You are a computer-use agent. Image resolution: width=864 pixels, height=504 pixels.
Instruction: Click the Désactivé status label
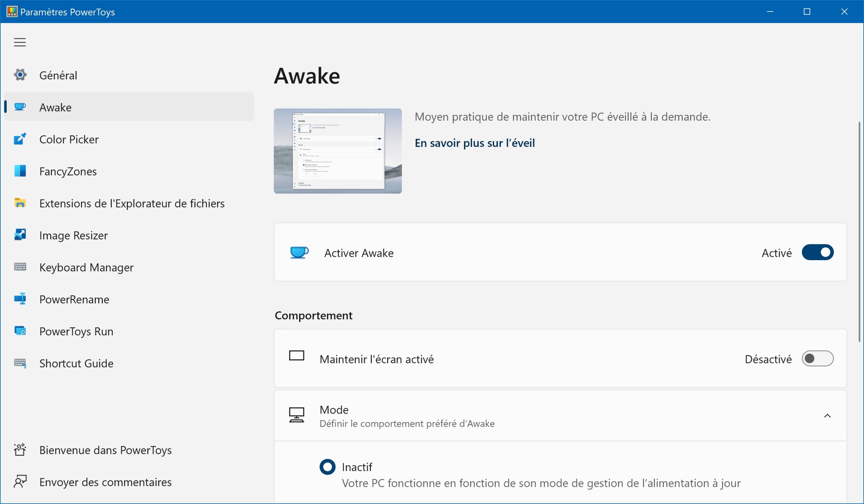tap(768, 359)
